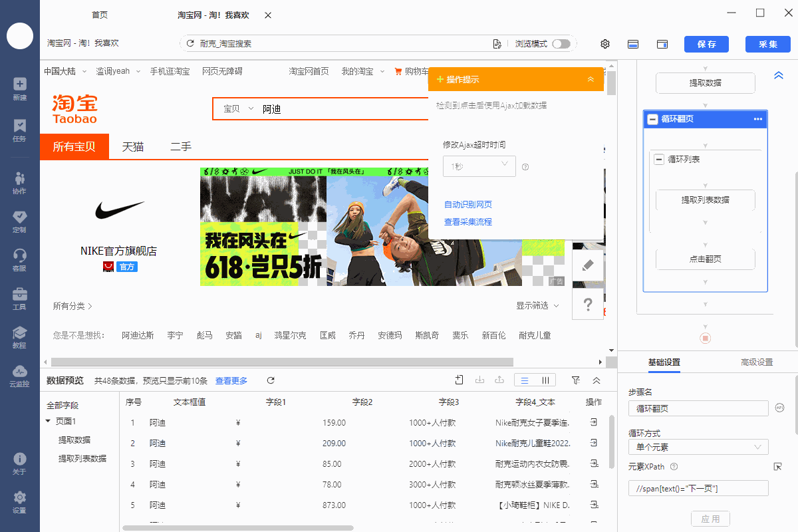Select the 天猫 tab
The width and height of the screenshot is (798, 532).
tap(133, 147)
